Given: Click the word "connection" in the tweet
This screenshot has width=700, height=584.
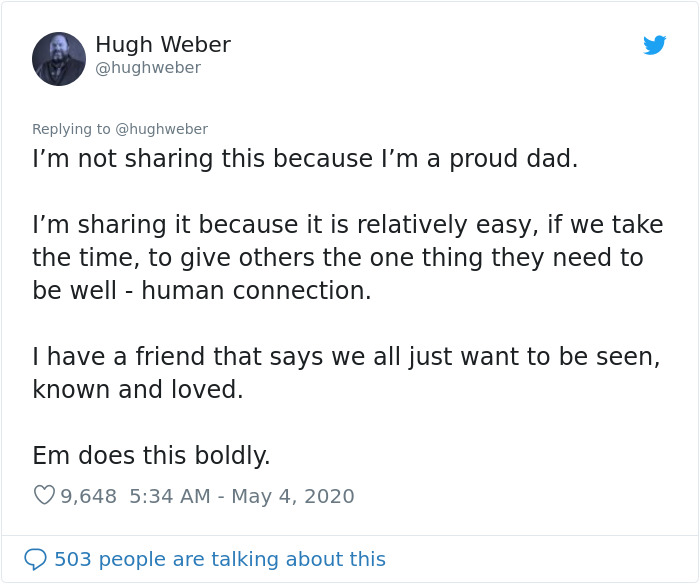Looking at the screenshot, I should tap(308, 291).
